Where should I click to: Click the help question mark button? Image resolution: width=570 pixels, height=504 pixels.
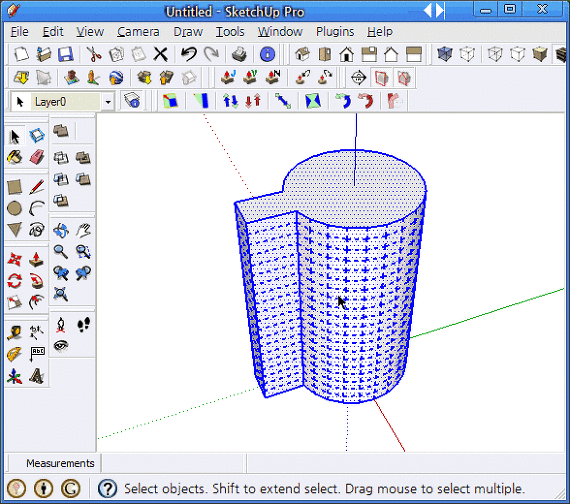[108, 489]
